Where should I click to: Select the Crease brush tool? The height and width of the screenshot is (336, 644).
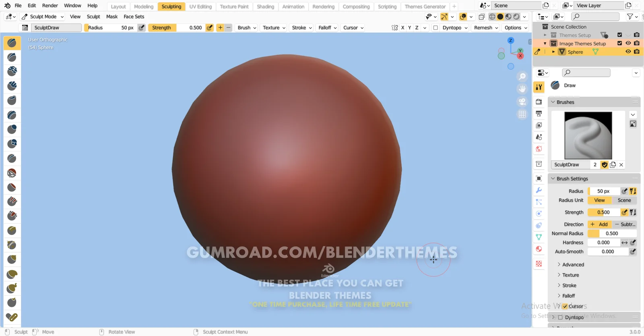[12, 158]
